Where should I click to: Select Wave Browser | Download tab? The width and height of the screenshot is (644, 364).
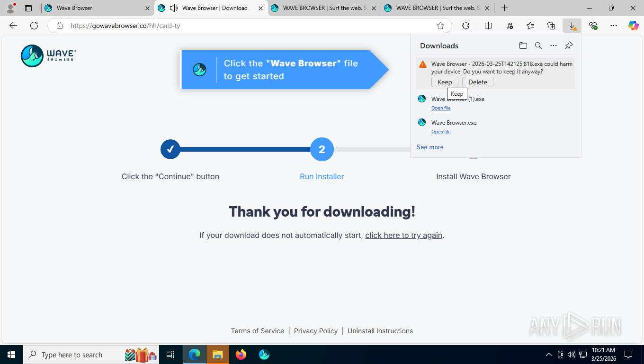coord(211,8)
